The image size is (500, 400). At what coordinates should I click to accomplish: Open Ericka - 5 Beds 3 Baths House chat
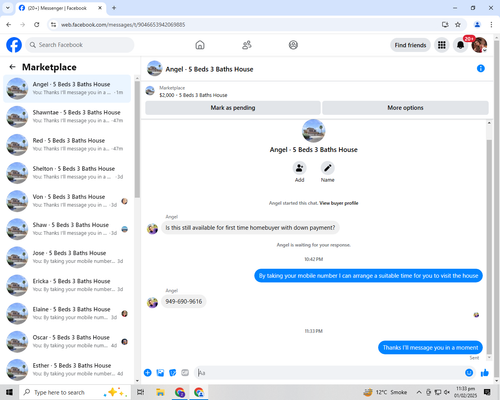coord(67,285)
